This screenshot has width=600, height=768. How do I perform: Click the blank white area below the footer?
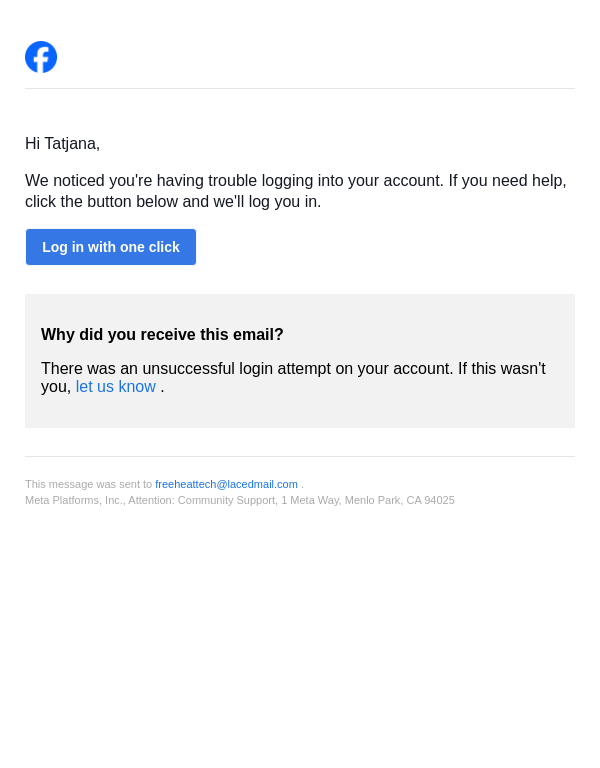(300, 640)
